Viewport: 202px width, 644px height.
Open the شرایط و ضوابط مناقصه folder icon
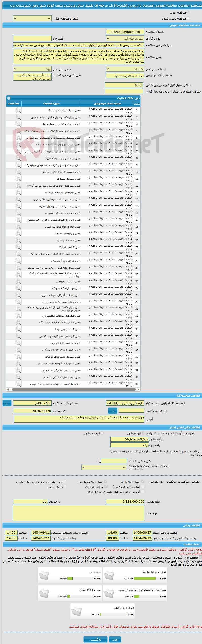click(x=109, y=575)
